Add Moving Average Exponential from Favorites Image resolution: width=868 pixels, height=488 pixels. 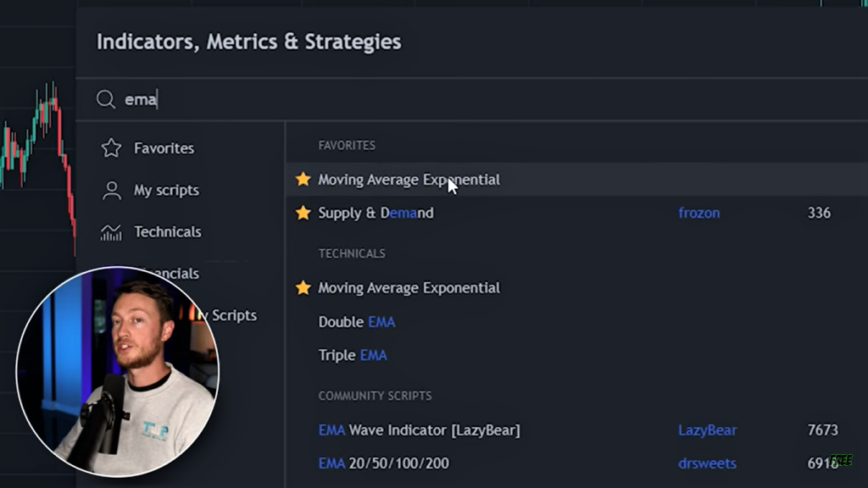[x=409, y=180]
